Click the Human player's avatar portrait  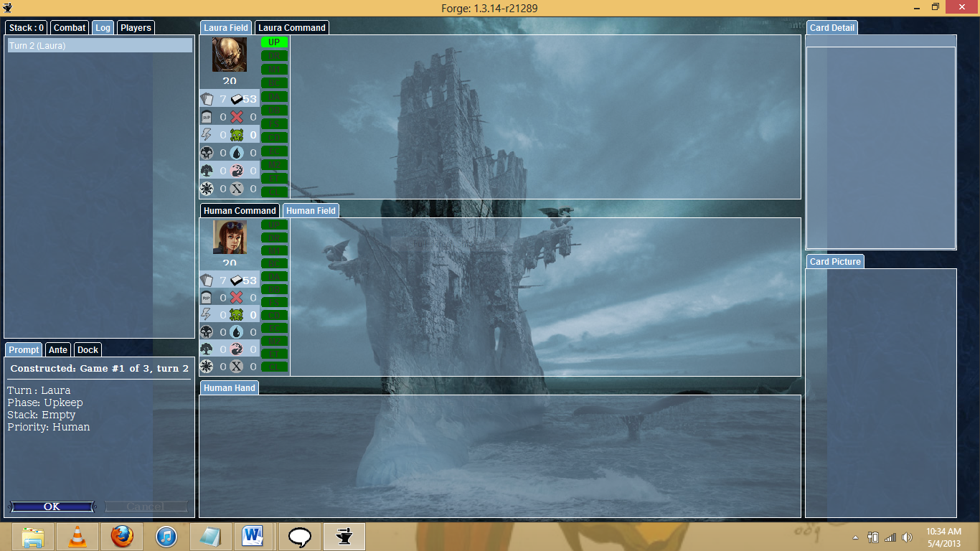tap(230, 237)
